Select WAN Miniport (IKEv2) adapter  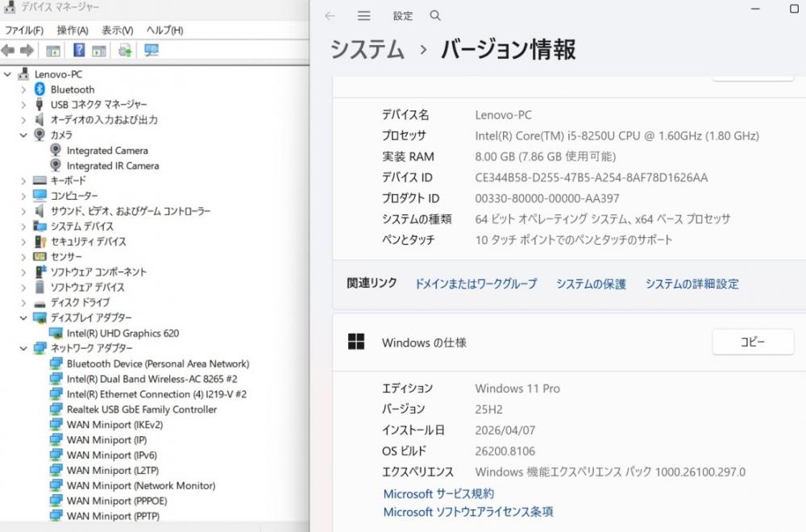114,425
